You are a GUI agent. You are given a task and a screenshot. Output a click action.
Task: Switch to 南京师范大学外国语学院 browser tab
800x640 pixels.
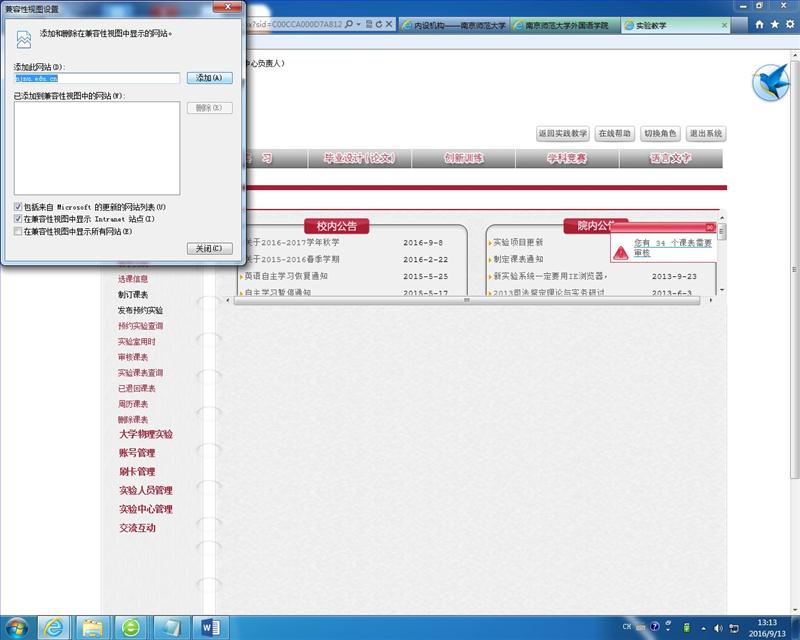click(566, 25)
